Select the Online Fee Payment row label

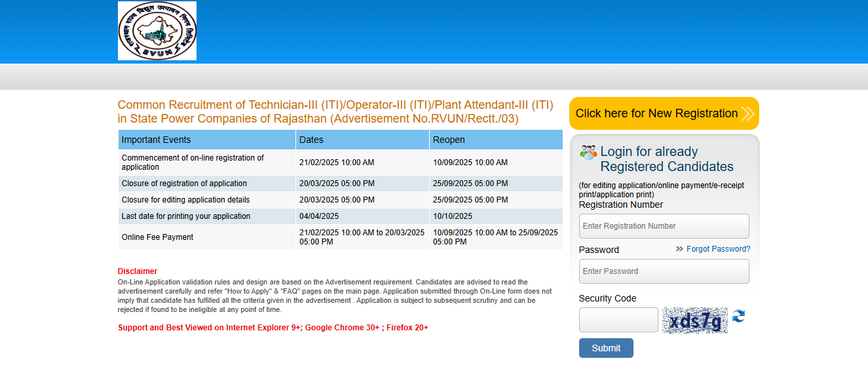coord(157,237)
